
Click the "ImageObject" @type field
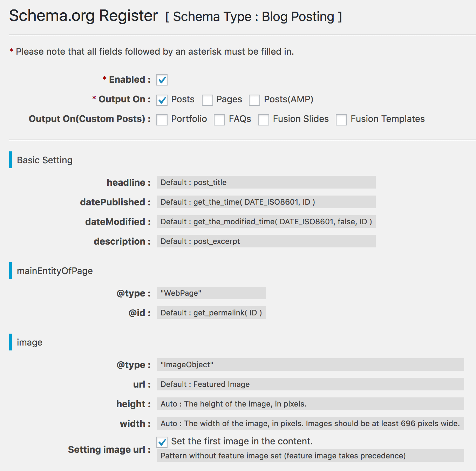[310, 364]
